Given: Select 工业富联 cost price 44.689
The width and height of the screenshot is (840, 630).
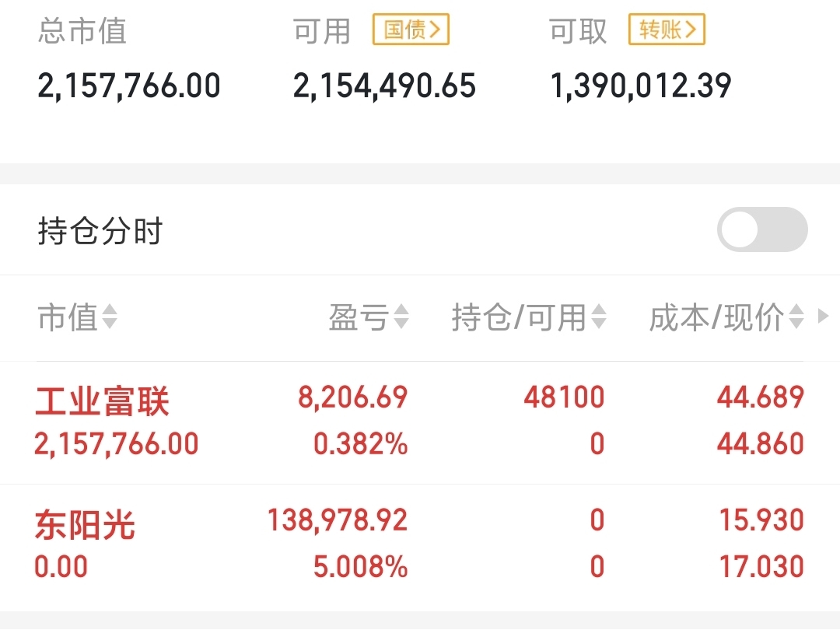Looking at the screenshot, I should click(761, 397).
